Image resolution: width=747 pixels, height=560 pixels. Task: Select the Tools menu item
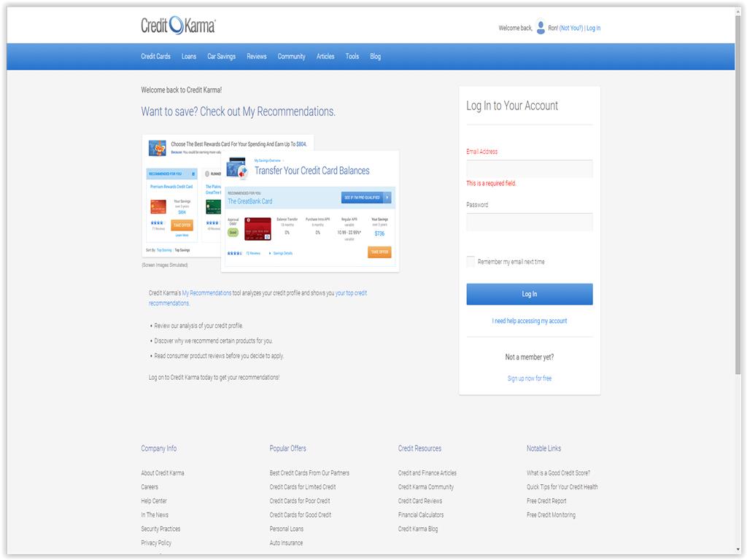coord(352,56)
